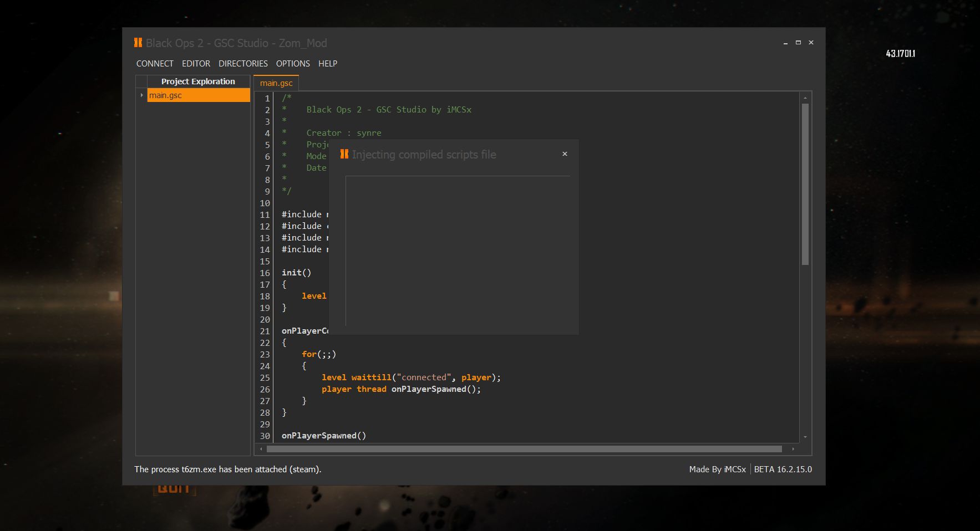Viewport: 980px width, 531px height.
Task: Expand the main.gsc tree node arrow
Action: click(142, 95)
